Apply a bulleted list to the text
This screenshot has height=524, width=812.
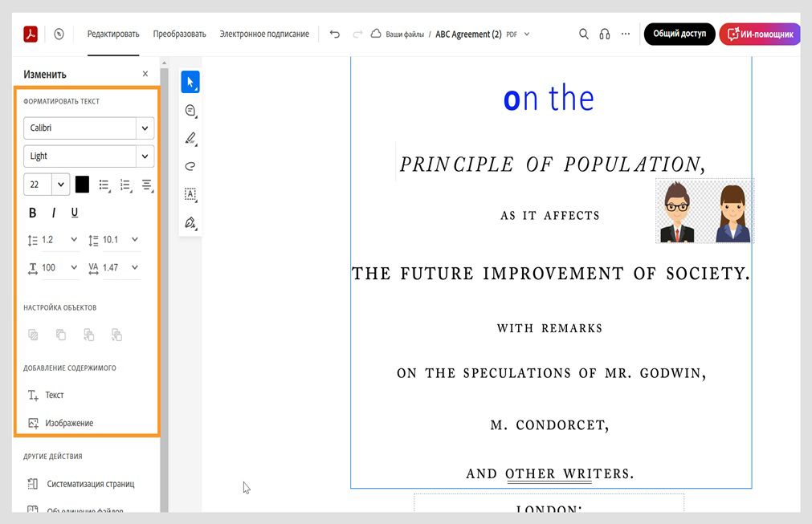[104, 184]
